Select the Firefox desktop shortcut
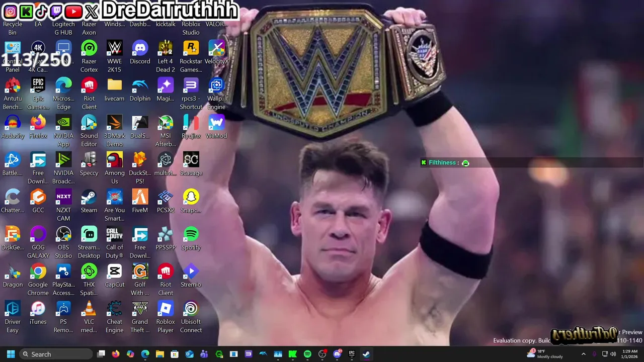This screenshot has height=362, width=644. point(38,127)
